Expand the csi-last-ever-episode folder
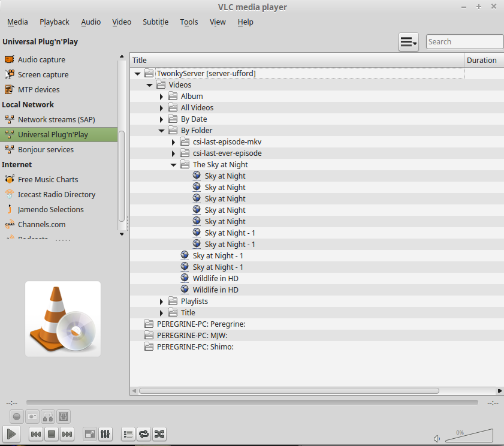This screenshot has width=504, height=446. (x=173, y=153)
